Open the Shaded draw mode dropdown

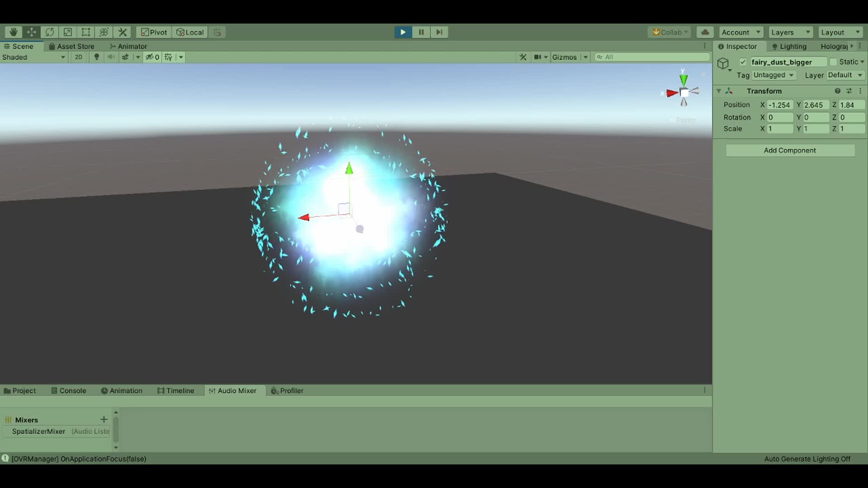tap(34, 57)
